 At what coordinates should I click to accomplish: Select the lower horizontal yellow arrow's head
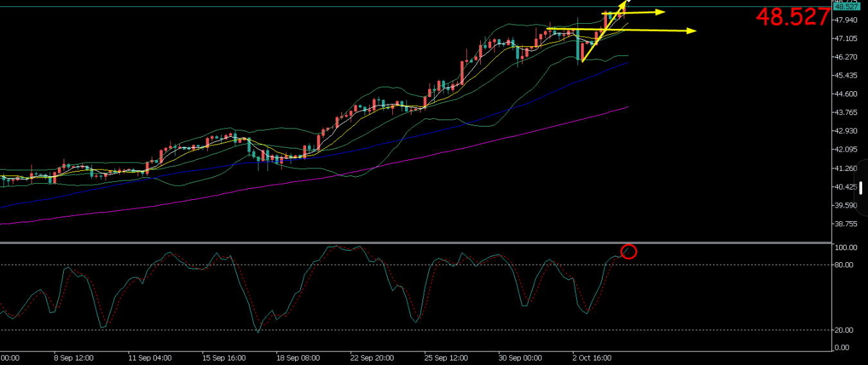coord(691,31)
